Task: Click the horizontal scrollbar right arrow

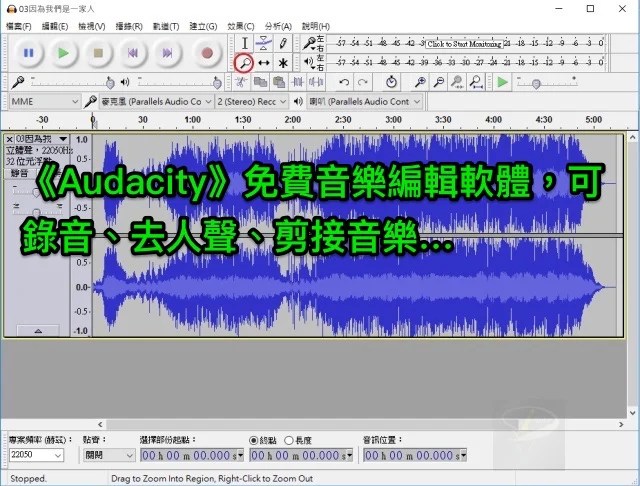Action: coord(621,424)
